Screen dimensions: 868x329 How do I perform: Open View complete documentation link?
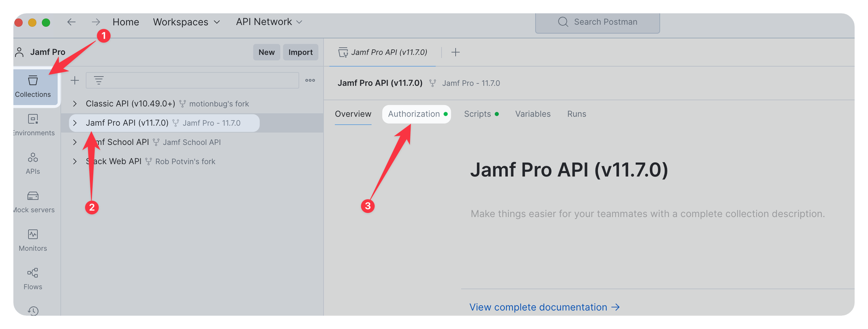(545, 307)
